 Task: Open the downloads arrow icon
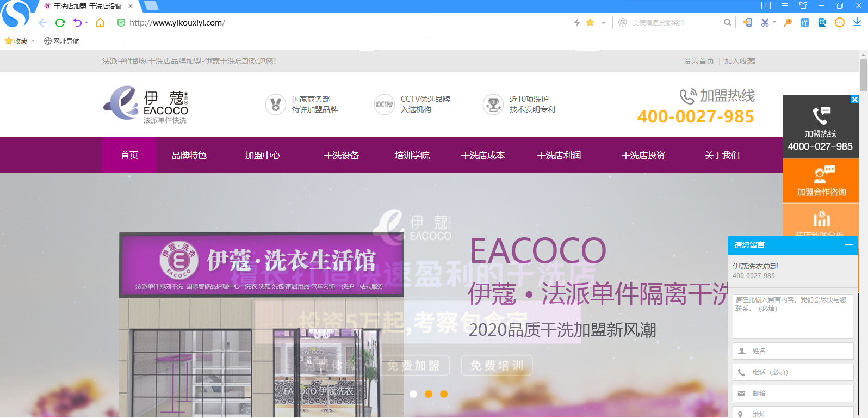pos(857,22)
